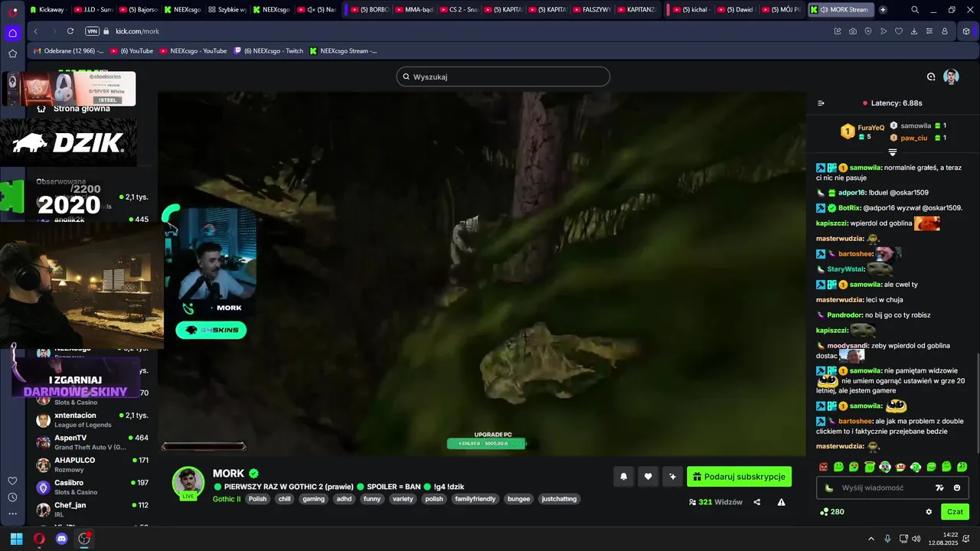
Task: Select the justchatting tag
Action: pyautogui.click(x=559, y=499)
